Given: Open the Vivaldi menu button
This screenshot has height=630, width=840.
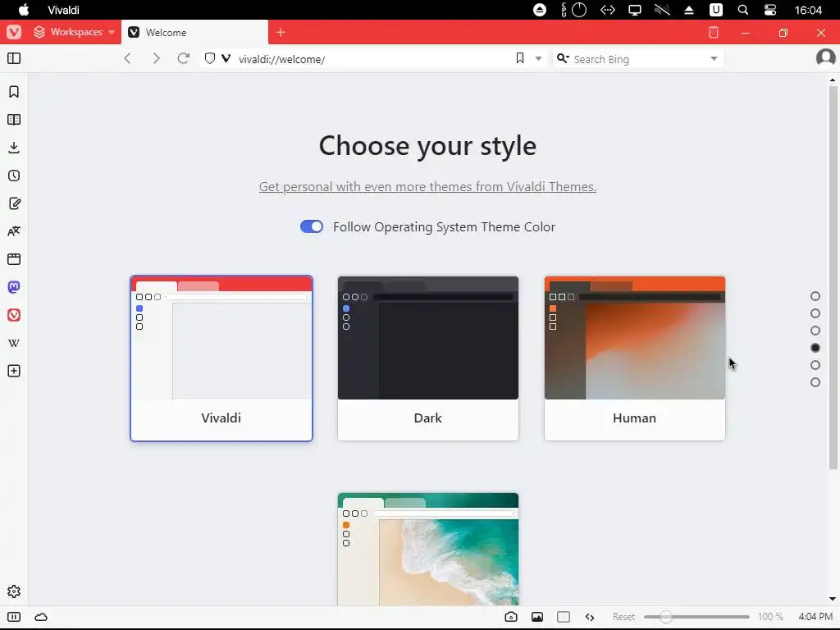Looking at the screenshot, I should click(14, 32).
